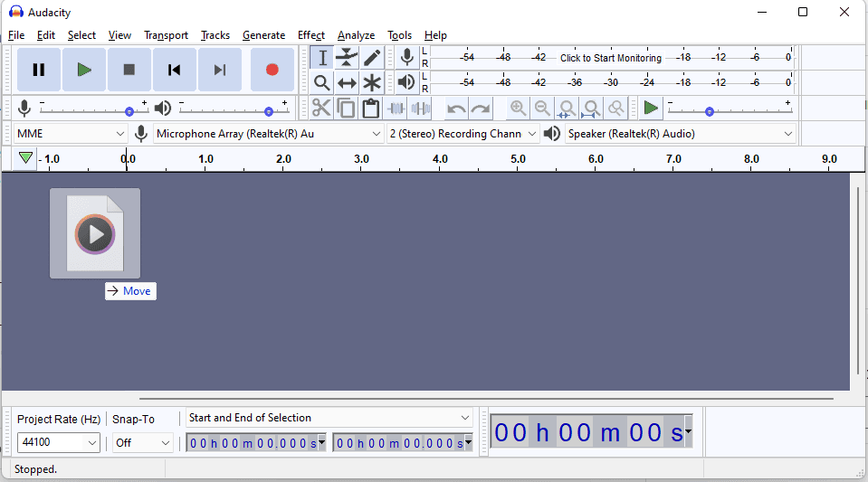Viewport: 868px width, 482px height.
Task: Open the Tracks menu
Action: click(x=215, y=35)
